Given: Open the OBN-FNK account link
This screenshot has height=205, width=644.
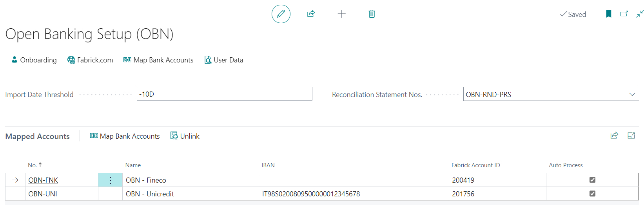Looking at the screenshot, I should [x=43, y=180].
